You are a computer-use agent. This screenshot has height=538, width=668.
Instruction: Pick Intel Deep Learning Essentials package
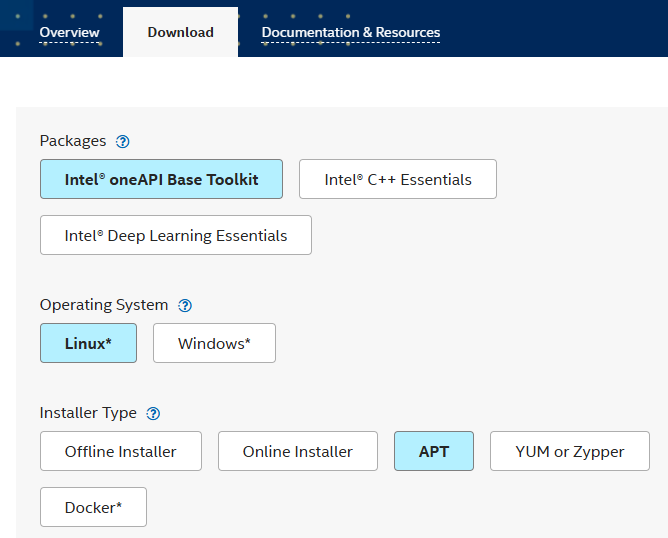[176, 235]
